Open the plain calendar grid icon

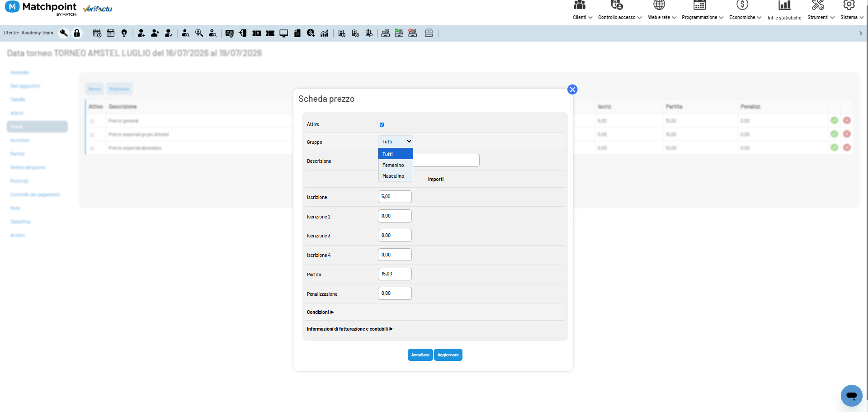pos(111,33)
